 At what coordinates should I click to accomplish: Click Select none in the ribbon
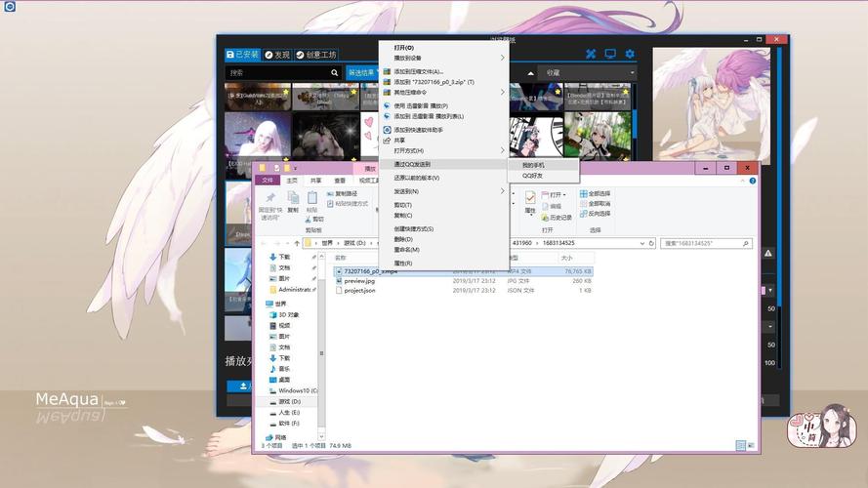[595, 204]
